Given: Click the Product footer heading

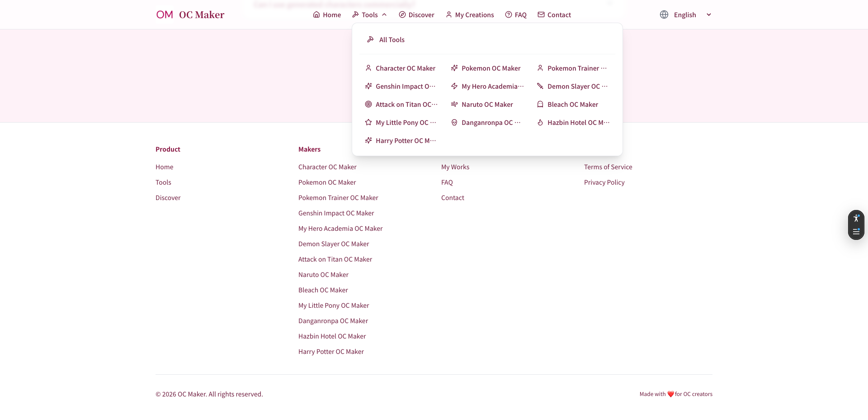Looking at the screenshot, I should (x=168, y=149).
